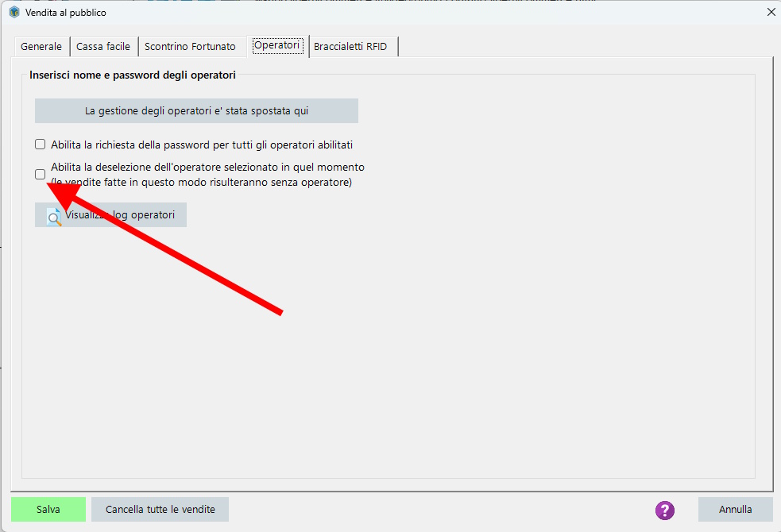Close the Vendita al pubblico window
The image size is (781, 532).
tap(770, 12)
